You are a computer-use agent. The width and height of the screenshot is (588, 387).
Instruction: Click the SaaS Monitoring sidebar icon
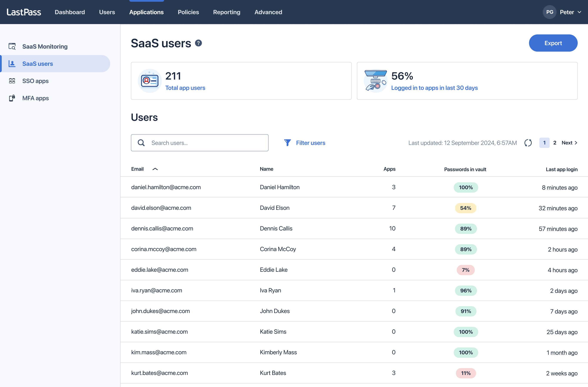(x=12, y=46)
